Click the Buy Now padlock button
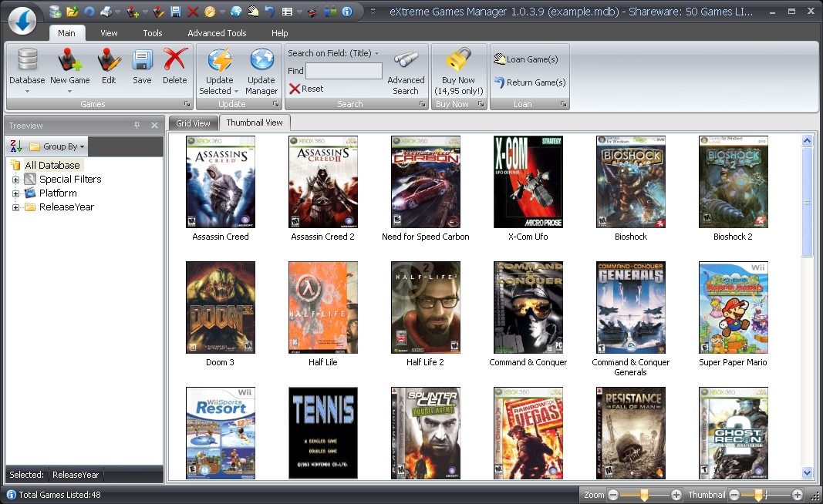This screenshot has height=504, width=823. [458, 72]
